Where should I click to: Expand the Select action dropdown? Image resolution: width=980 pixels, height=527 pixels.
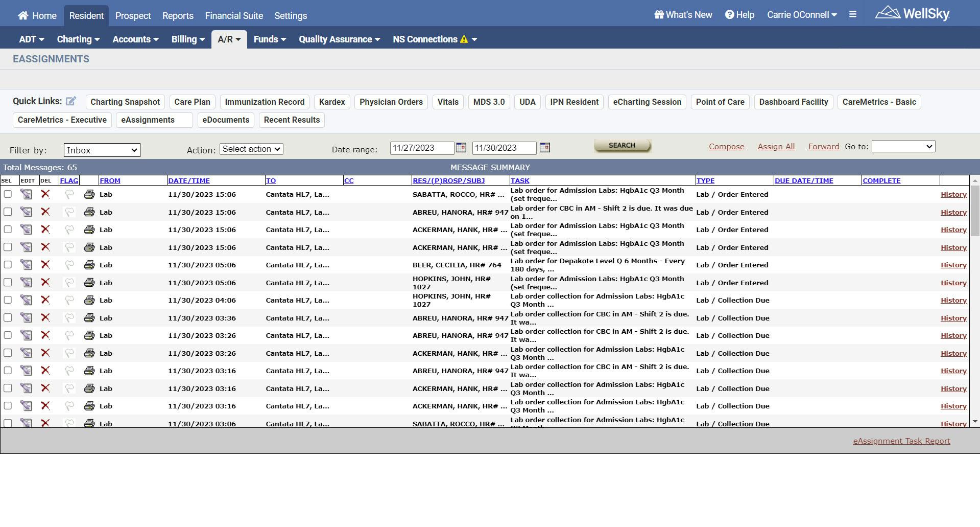(x=251, y=149)
